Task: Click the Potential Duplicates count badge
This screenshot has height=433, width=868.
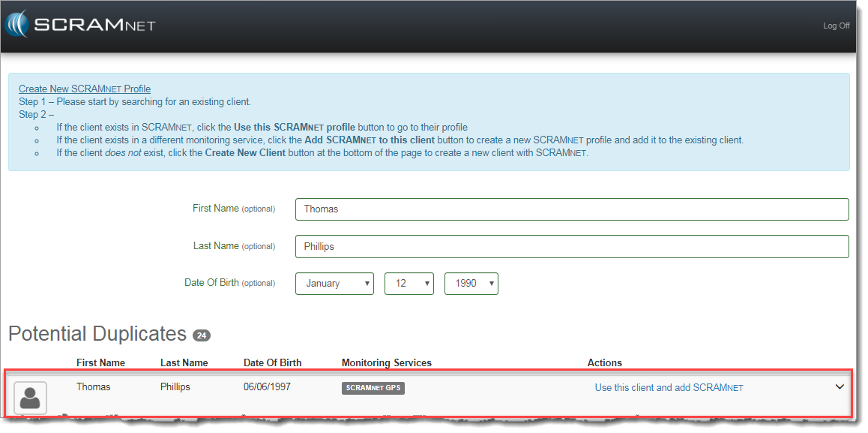Action: point(202,335)
